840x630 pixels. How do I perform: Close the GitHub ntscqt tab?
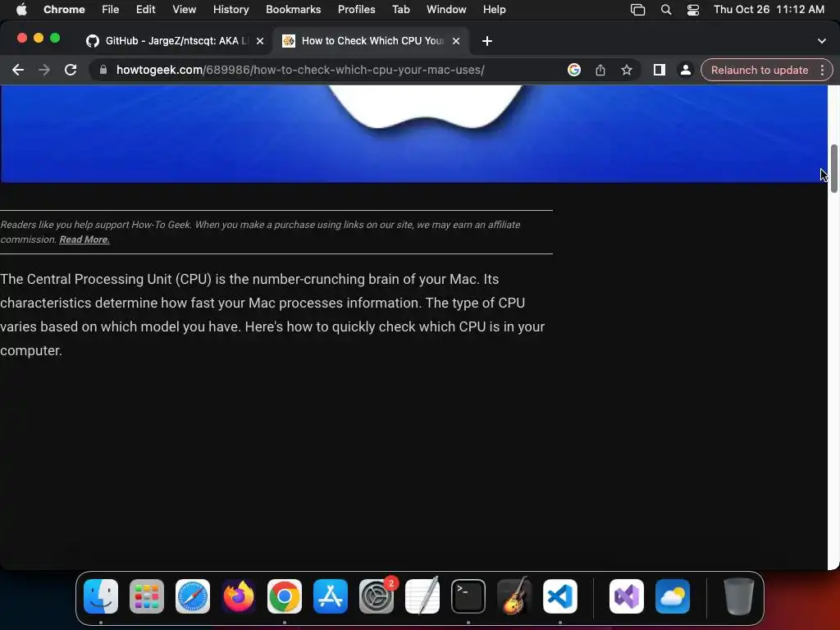(x=260, y=41)
